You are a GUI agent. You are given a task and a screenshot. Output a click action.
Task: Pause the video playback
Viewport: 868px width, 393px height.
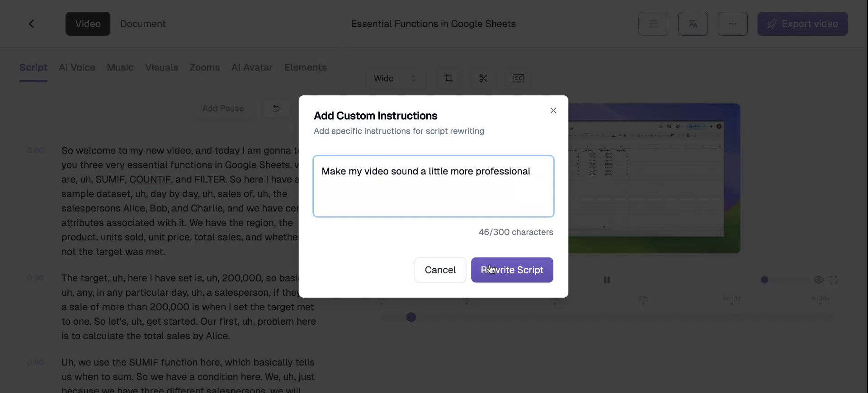[607, 280]
